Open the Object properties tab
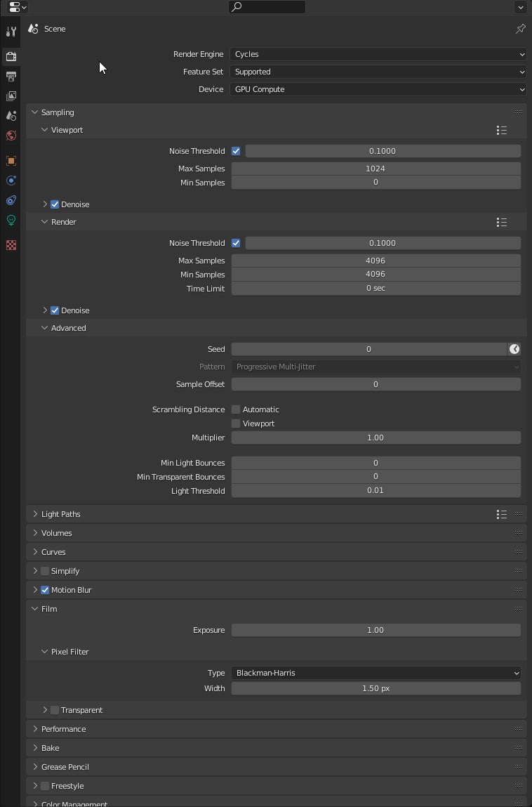 click(11, 161)
